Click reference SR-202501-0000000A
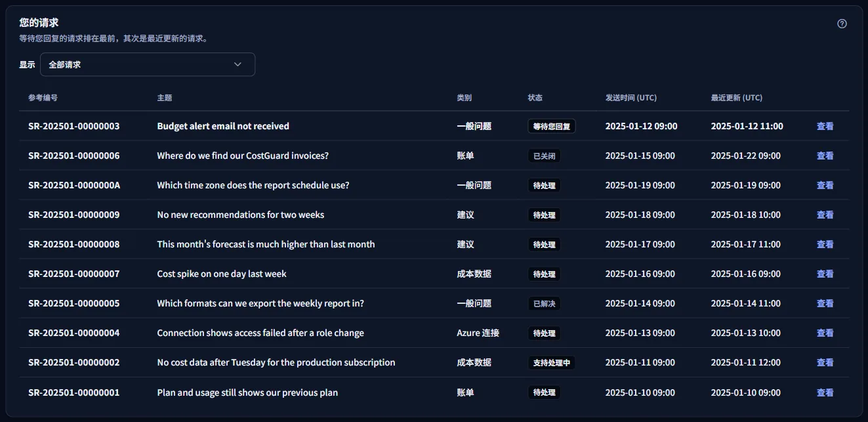 coord(74,185)
